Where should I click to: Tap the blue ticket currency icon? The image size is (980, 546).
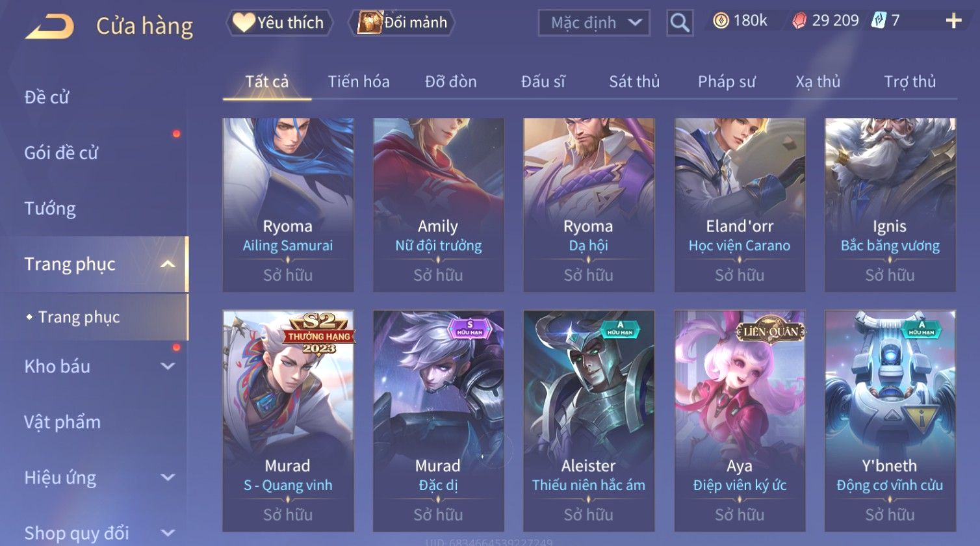click(879, 21)
